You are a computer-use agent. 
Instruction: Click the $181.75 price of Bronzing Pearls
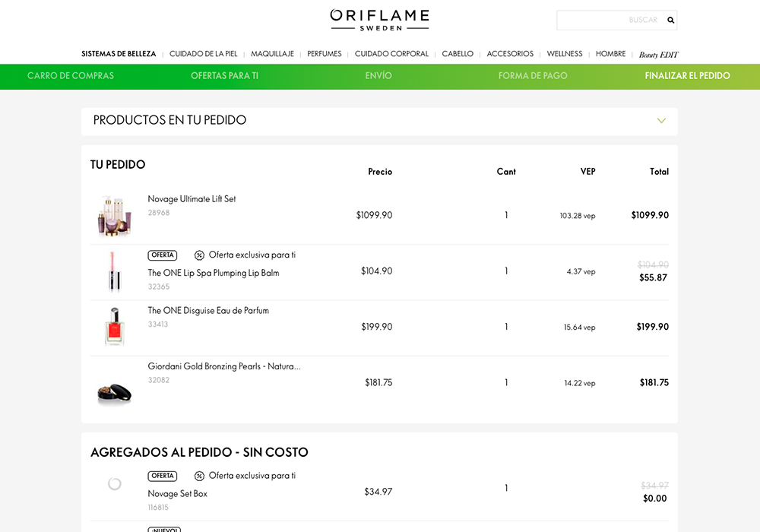pos(378,383)
